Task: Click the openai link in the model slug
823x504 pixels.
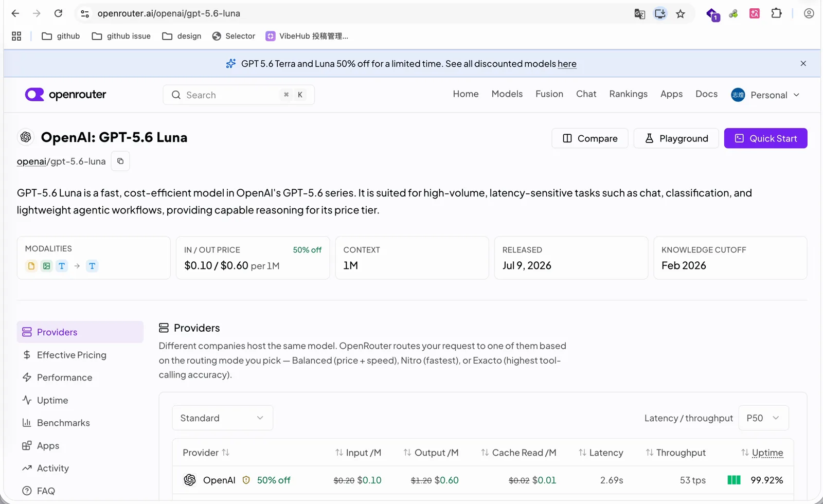Action: pyautogui.click(x=31, y=161)
